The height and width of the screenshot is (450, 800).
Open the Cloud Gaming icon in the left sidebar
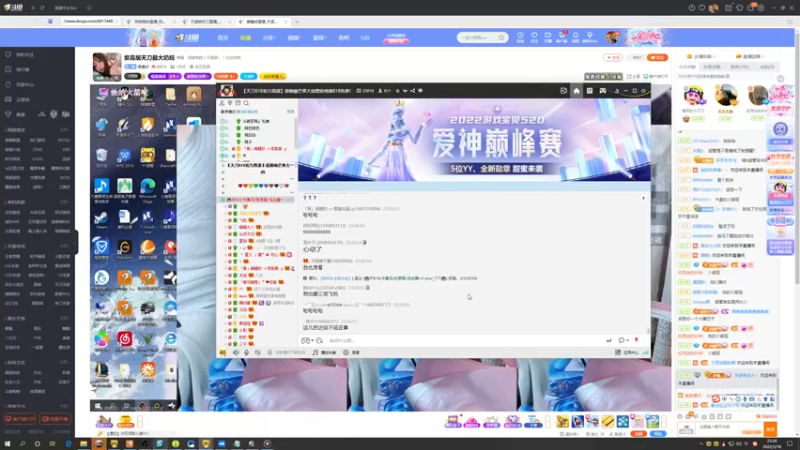pyautogui.click(x=8, y=99)
